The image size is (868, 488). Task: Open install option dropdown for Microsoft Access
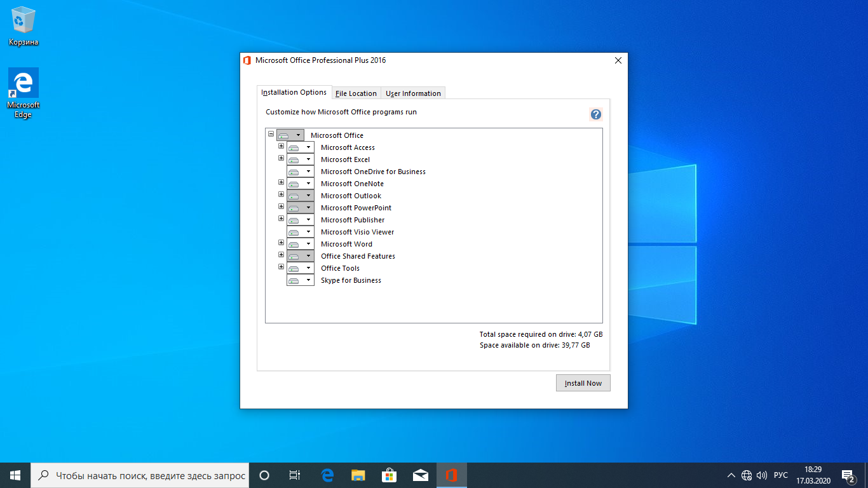(301, 147)
